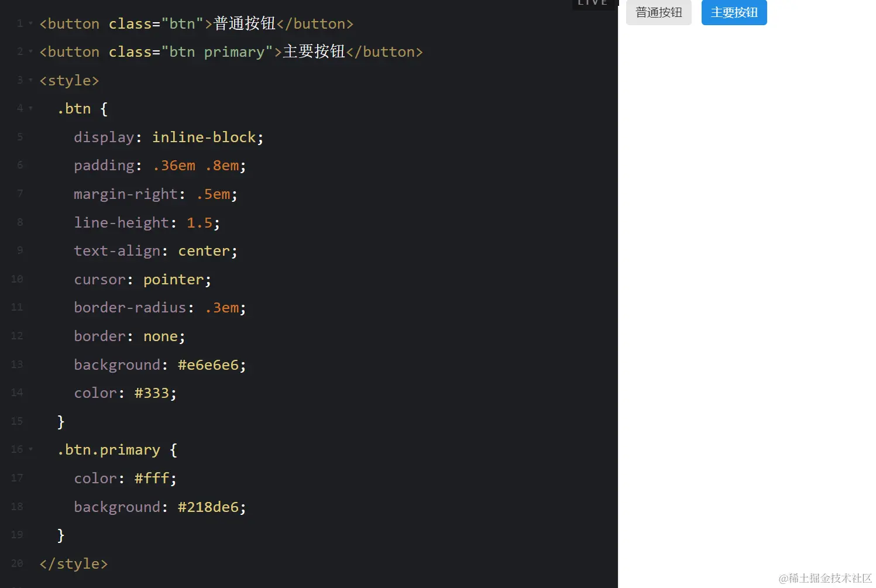This screenshot has width=876, height=588.
Task: Click the LIVE label above the preview
Action: click(593, 3)
